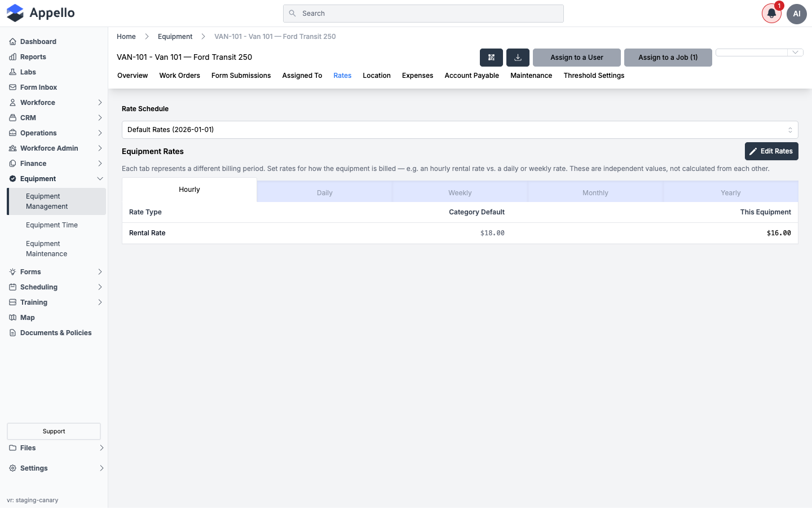Collapse the Equipment menu chevron
This screenshot has height=518, width=812.
pyautogui.click(x=100, y=179)
